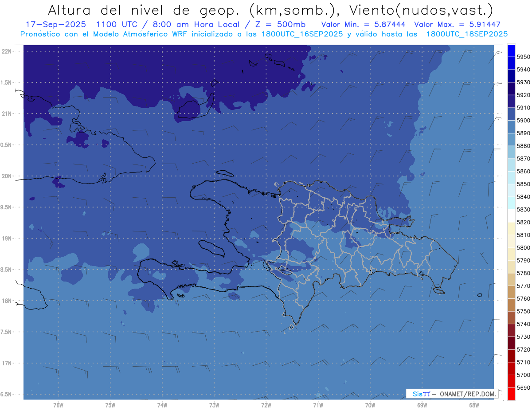Click the 5710 legend value

coord(523,362)
